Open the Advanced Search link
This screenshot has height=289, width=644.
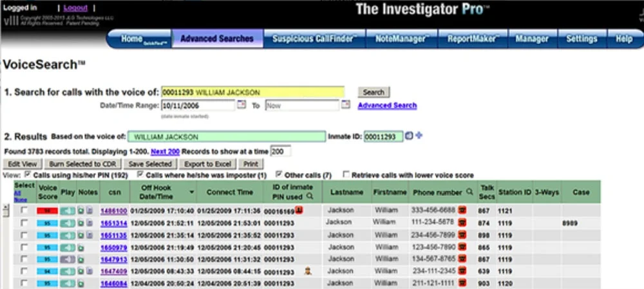387,106
